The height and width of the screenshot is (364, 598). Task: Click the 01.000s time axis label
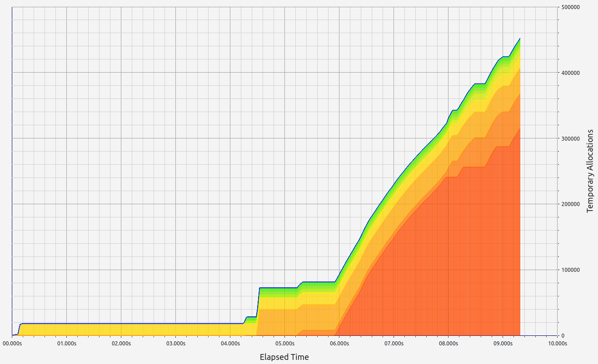tap(67, 344)
